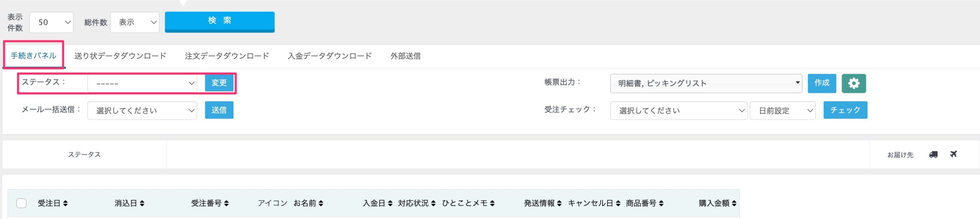
Task: Open the ステータス dropdown
Action: (x=142, y=83)
